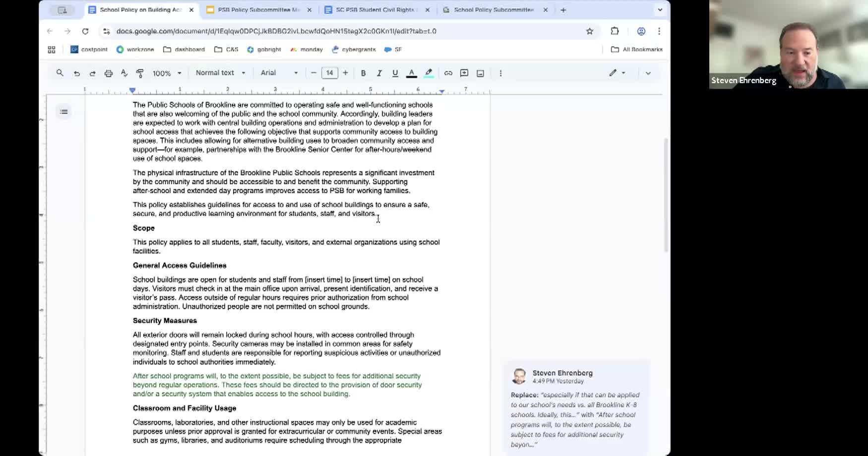
Task: Click the right indent ruler marker
Action: (441, 91)
